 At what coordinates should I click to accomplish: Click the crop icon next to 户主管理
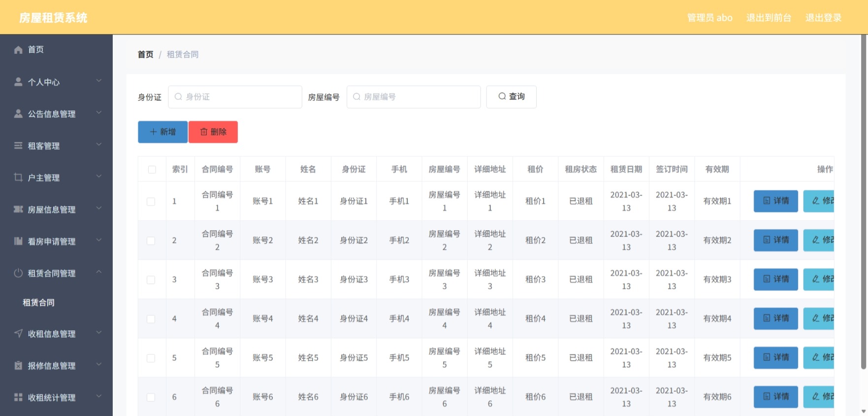[18, 177]
